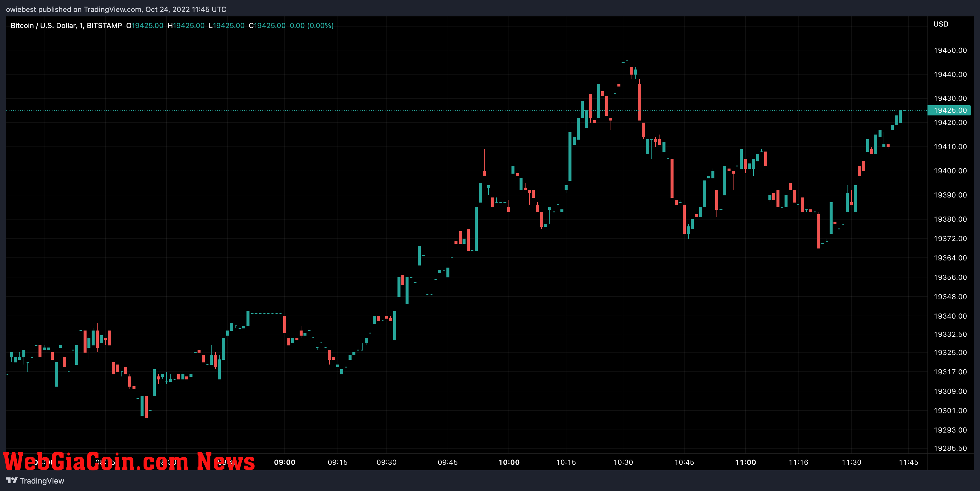980x491 pixels.
Task: Click the 19332.50 price axis label
Action: pos(950,334)
